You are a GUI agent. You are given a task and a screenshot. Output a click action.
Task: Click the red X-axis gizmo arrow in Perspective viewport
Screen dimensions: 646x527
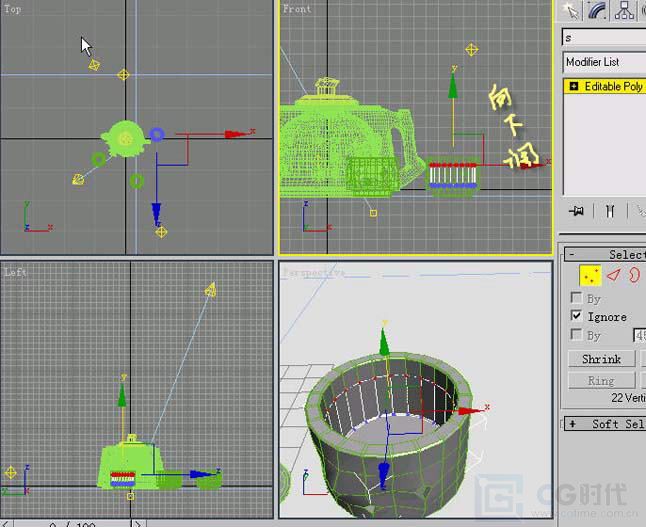point(470,410)
